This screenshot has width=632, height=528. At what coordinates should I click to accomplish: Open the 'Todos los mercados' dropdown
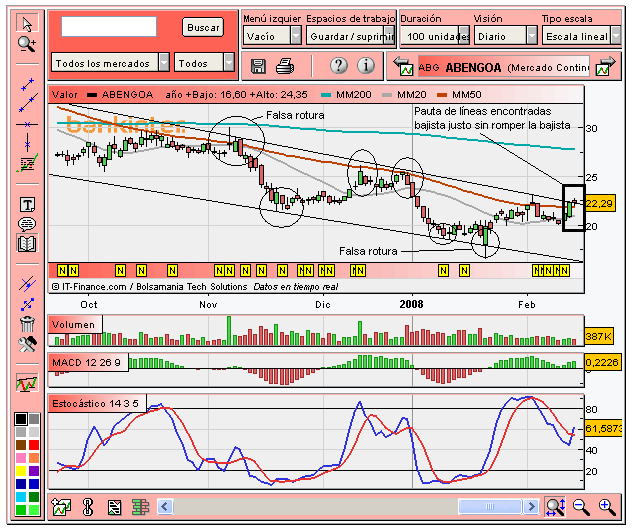110,63
